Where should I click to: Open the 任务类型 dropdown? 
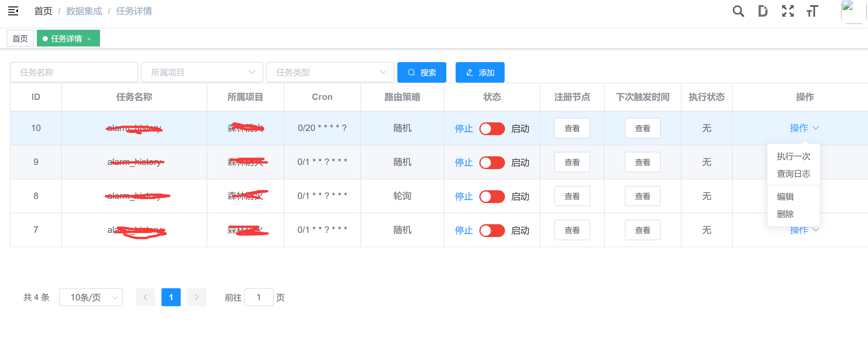[330, 72]
